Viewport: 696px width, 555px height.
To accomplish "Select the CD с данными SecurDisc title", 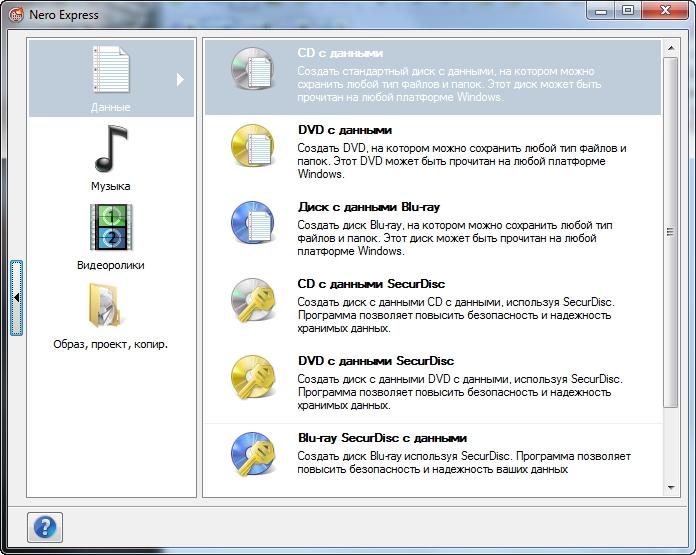I will pyautogui.click(x=371, y=284).
